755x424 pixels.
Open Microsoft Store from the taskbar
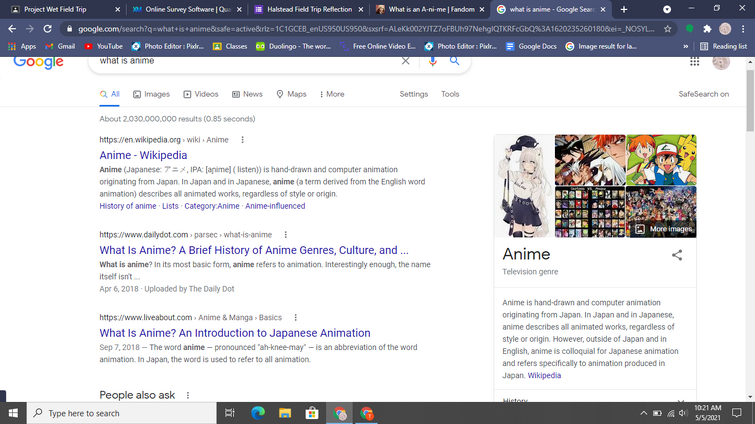[312, 413]
